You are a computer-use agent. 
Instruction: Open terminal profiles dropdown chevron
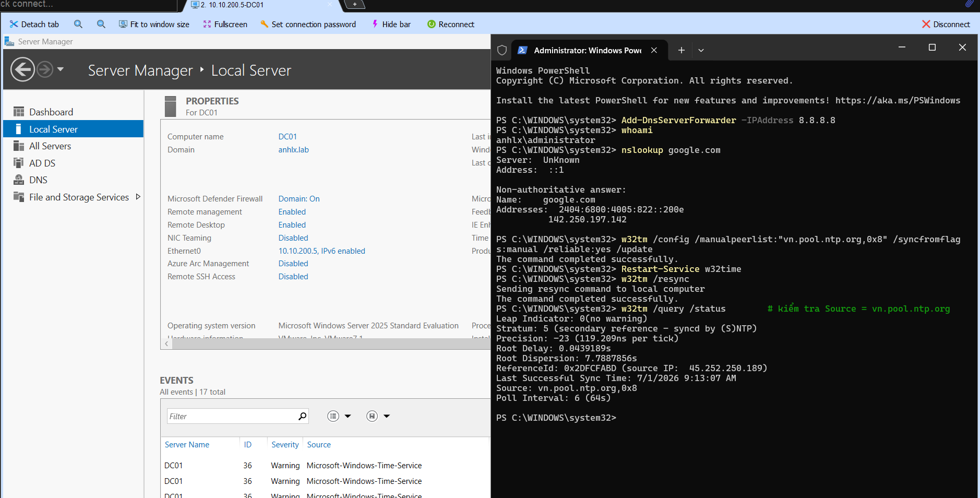[x=701, y=51]
